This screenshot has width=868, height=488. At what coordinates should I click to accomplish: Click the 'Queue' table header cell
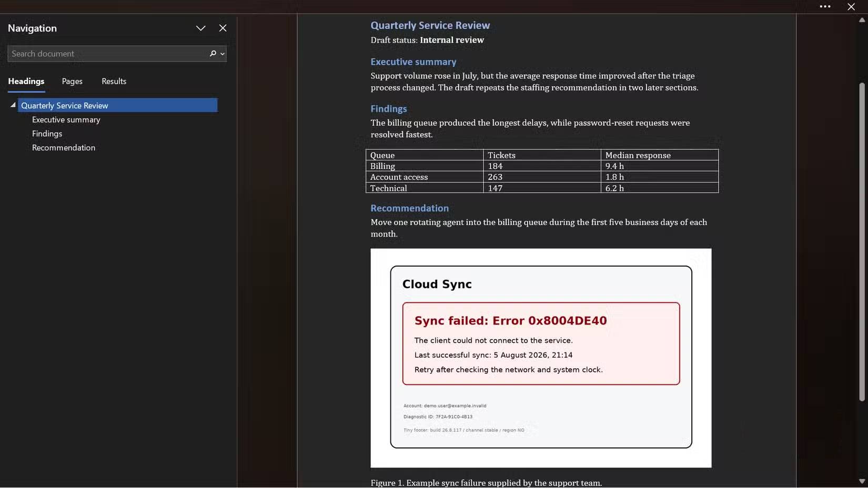pos(425,155)
